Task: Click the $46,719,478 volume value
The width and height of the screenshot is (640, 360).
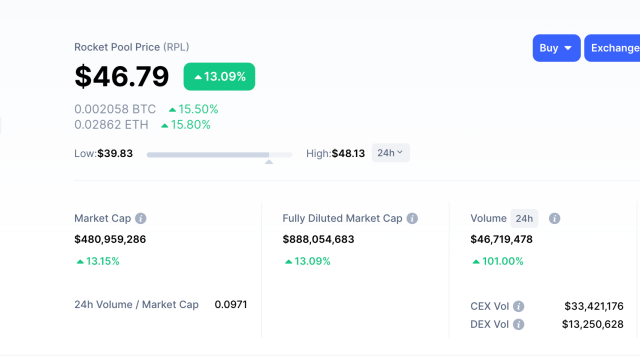Action: click(502, 239)
